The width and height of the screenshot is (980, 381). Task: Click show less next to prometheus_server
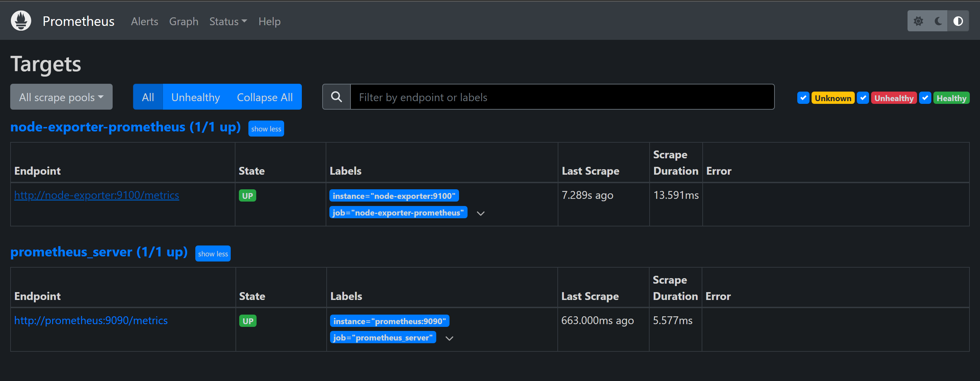[213, 254]
